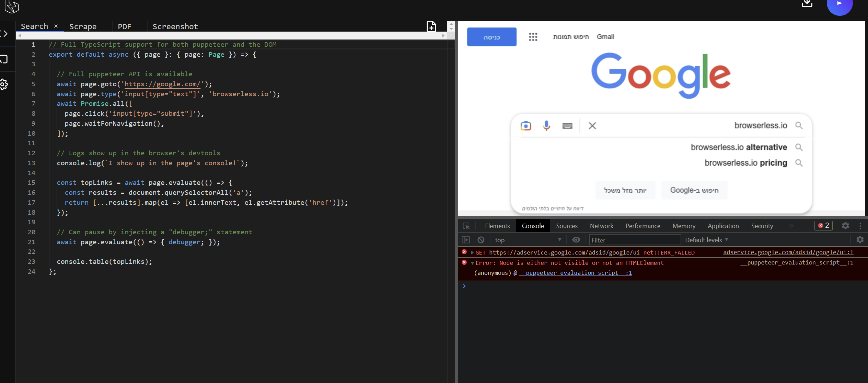868x383 pixels.
Task: Click the console Filter input field
Action: click(x=634, y=240)
